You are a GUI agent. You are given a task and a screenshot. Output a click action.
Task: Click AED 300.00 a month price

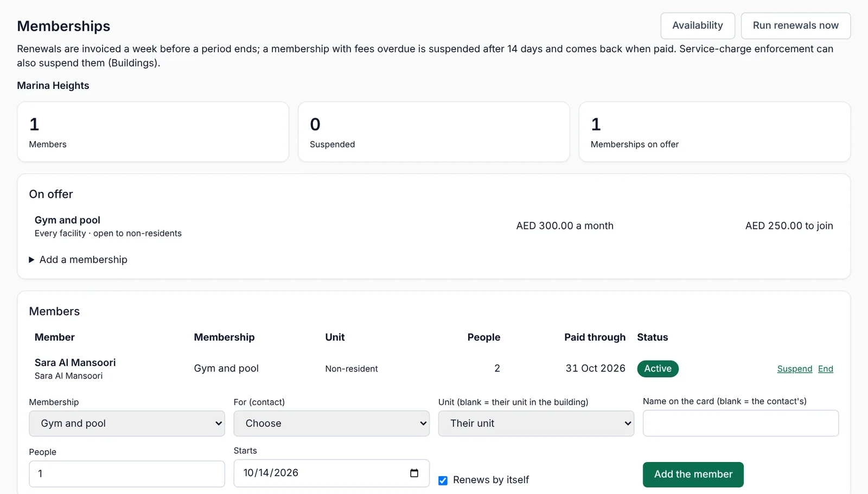[x=565, y=226]
